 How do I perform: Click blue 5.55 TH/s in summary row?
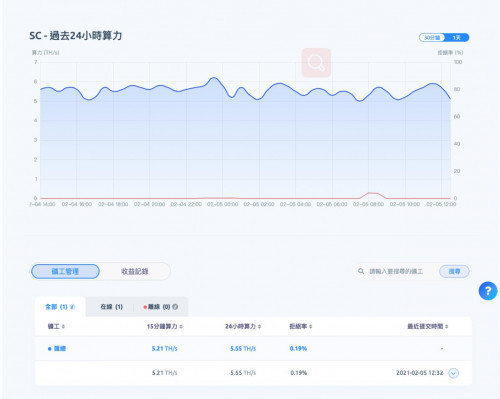(243, 349)
